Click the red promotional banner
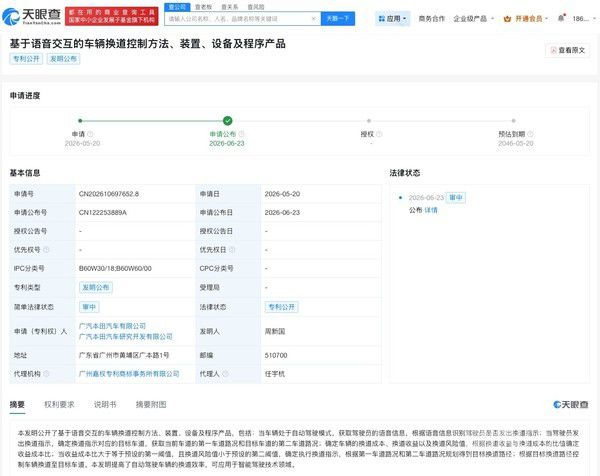Viewport: 600px width, 476px height. point(111,16)
